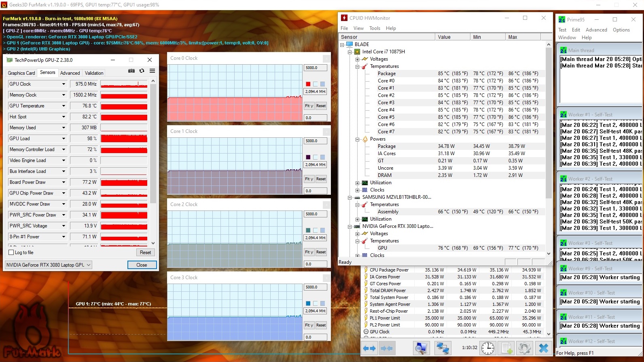The height and width of the screenshot is (362, 644).
Task: Select the PL1 Power Limit row
Action: pyautogui.click(x=452, y=318)
